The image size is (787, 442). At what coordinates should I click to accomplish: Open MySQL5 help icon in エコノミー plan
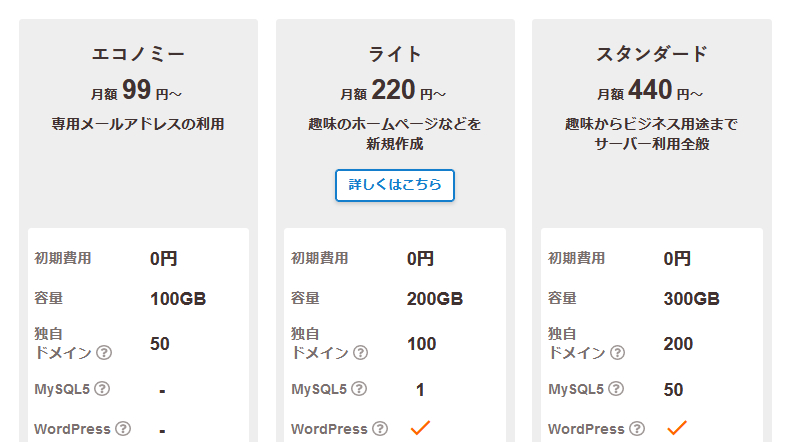click(101, 389)
